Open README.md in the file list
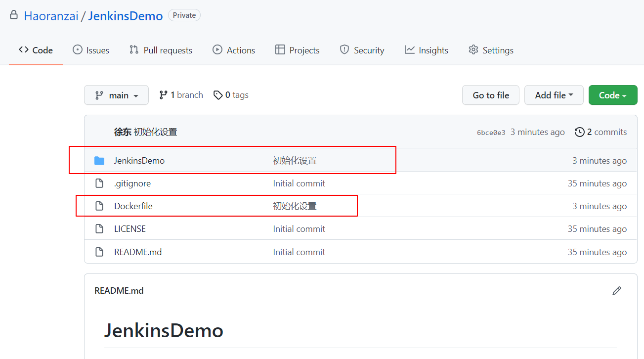The height and width of the screenshot is (359, 644). coord(138,252)
